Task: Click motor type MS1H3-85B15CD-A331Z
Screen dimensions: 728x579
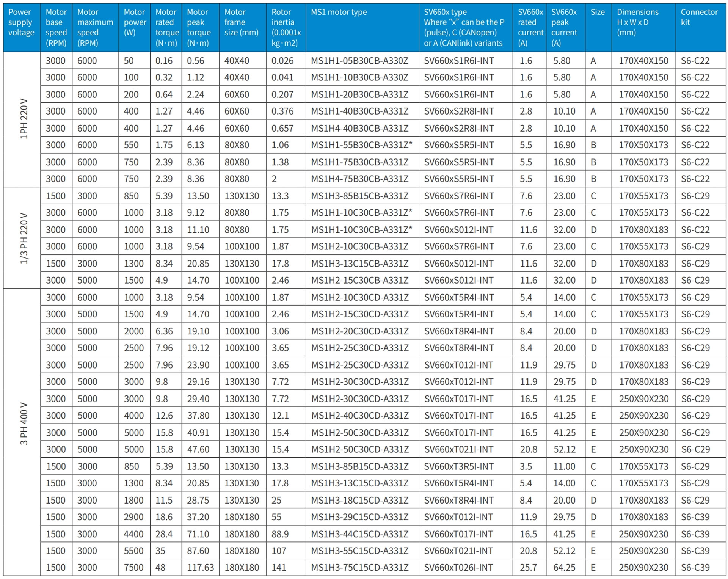Action: click(359, 466)
